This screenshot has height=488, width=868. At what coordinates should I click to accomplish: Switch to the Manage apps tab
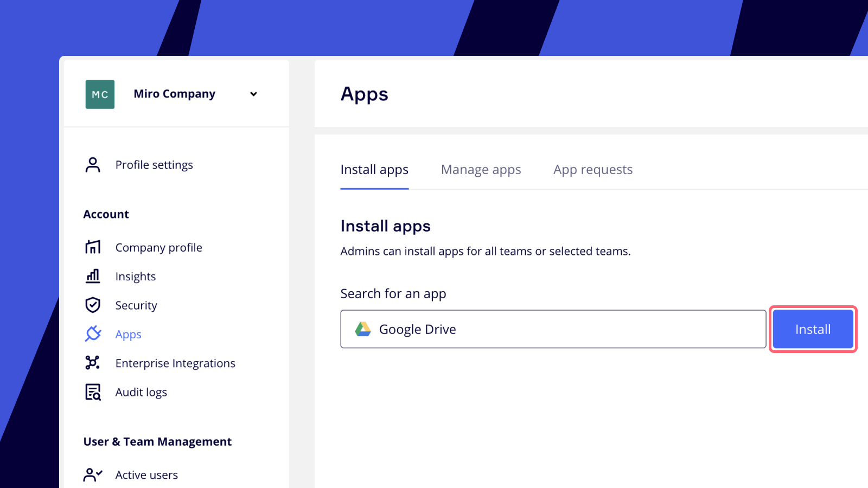coord(481,170)
